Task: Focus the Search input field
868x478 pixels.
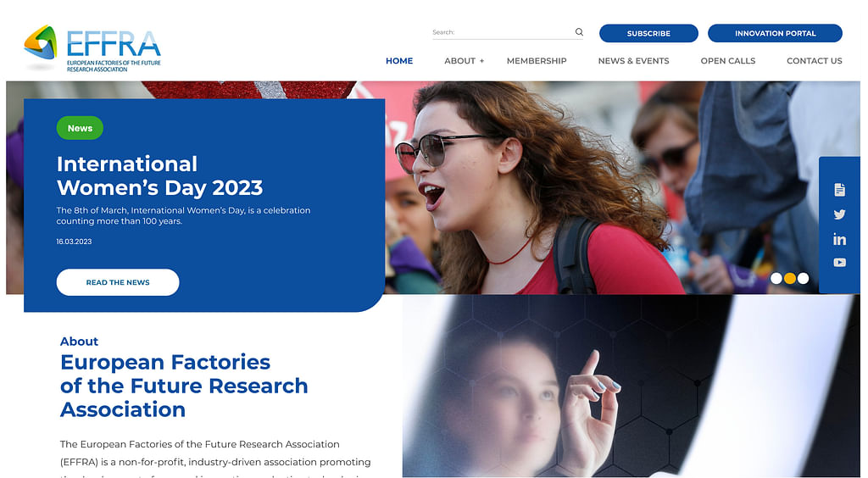Action: pyautogui.click(x=502, y=32)
